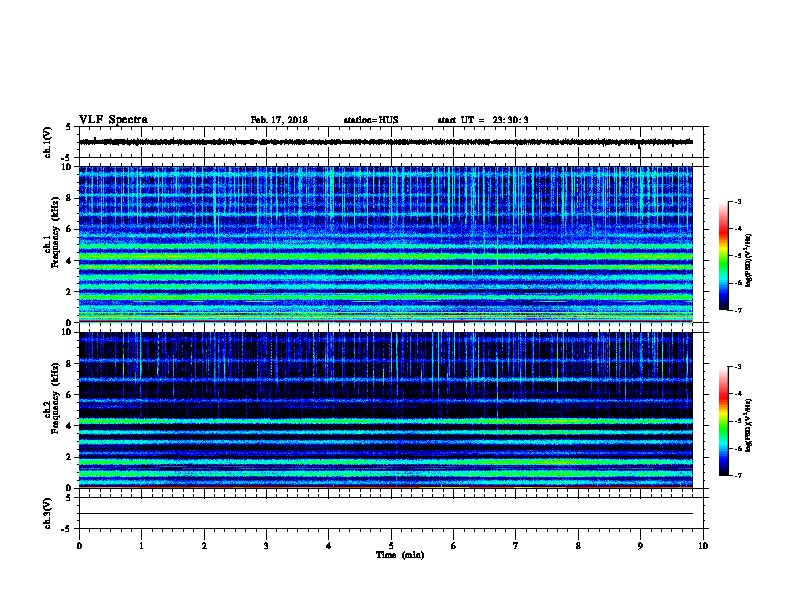This screenshot has height=612, width=792.
Task: Click the "ch.1(V)" waveform axis label
Action: (47, 142)
